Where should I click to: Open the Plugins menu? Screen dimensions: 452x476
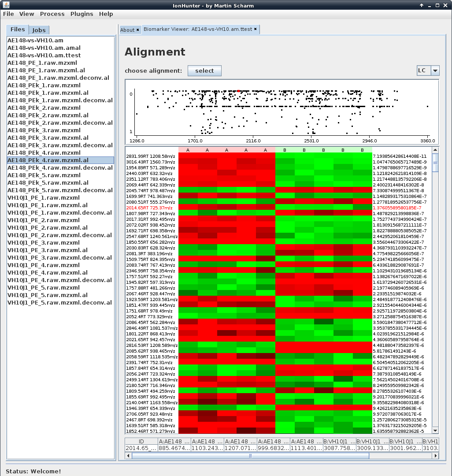(x=82, y=14)
